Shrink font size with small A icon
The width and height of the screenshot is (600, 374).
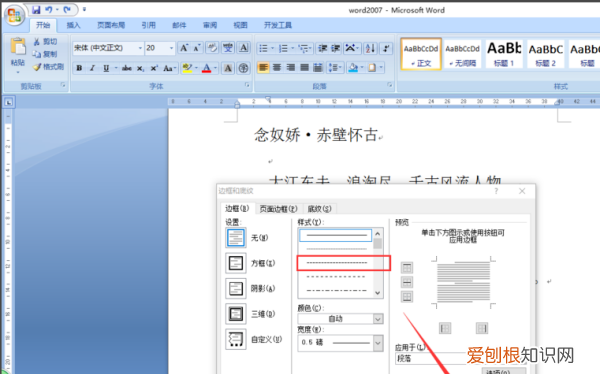coord(197,48)
